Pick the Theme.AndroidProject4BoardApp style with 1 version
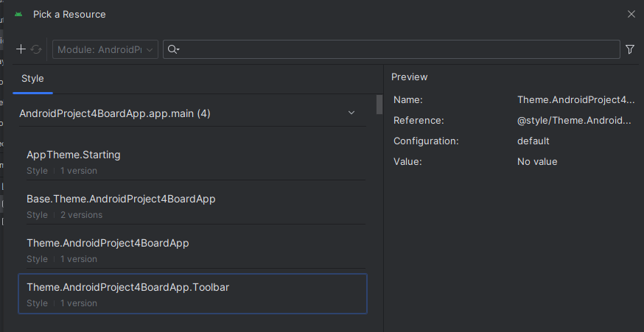This screenshot has height=332, width=644. (108, 244)
